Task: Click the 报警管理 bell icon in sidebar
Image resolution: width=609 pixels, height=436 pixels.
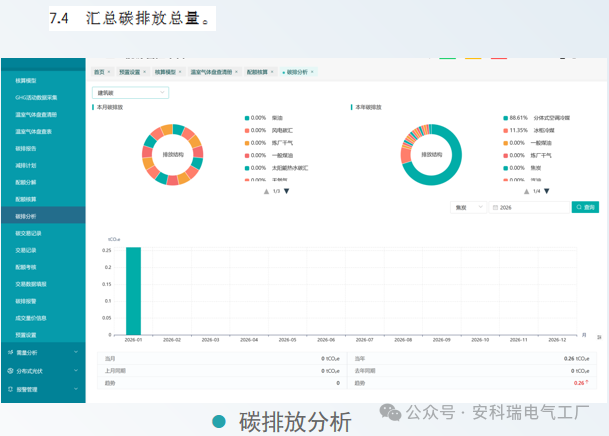Action: [9, 389]
